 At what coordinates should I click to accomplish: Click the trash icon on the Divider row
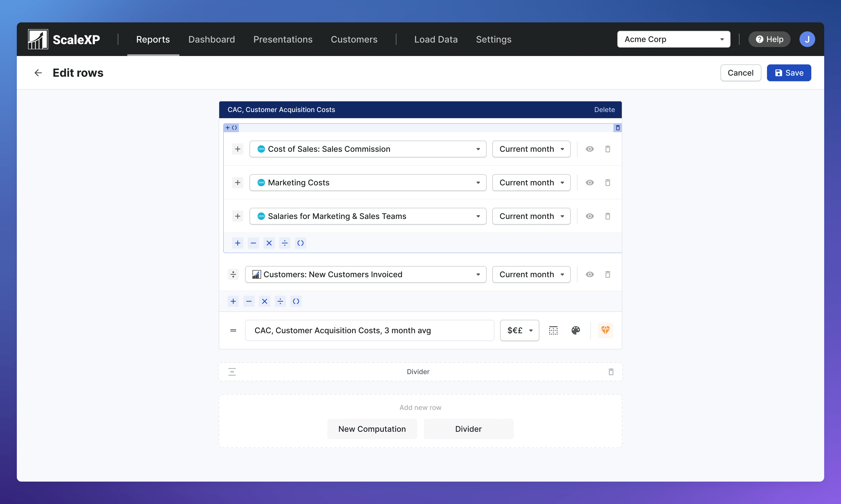click(611, 372)
